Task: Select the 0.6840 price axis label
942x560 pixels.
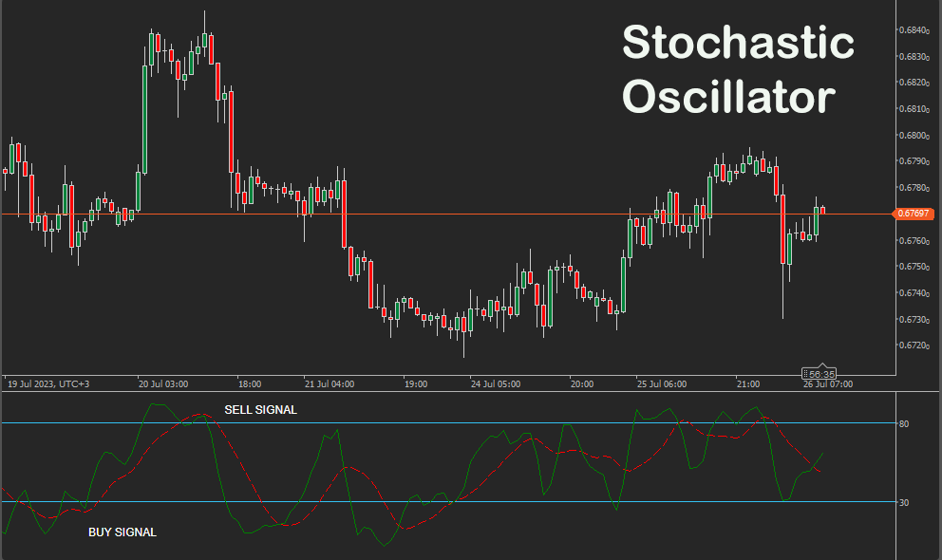Action: coord(914,30)
